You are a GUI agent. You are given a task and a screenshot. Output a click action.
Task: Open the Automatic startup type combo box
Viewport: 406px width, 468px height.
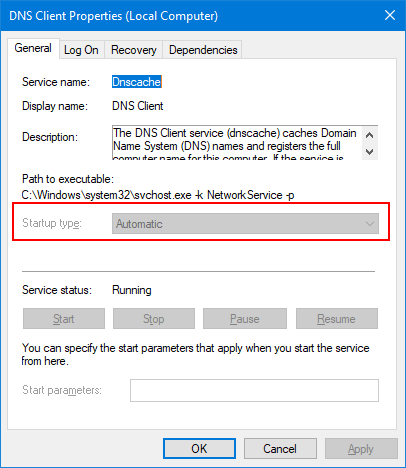click(x=245, y=224)
